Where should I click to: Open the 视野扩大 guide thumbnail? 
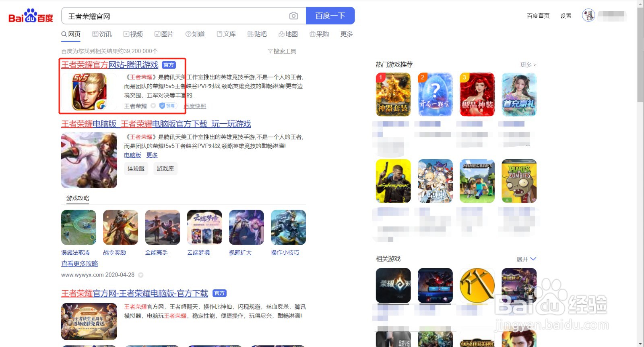(x=246, y=227)
